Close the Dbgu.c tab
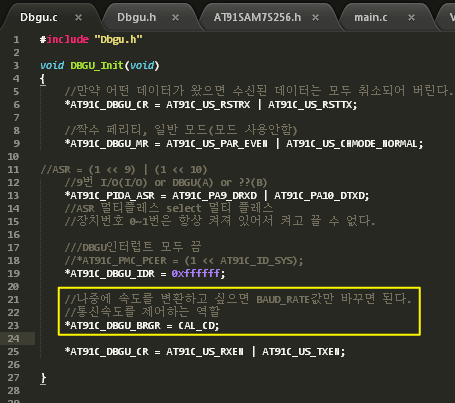 coord(78,17)
